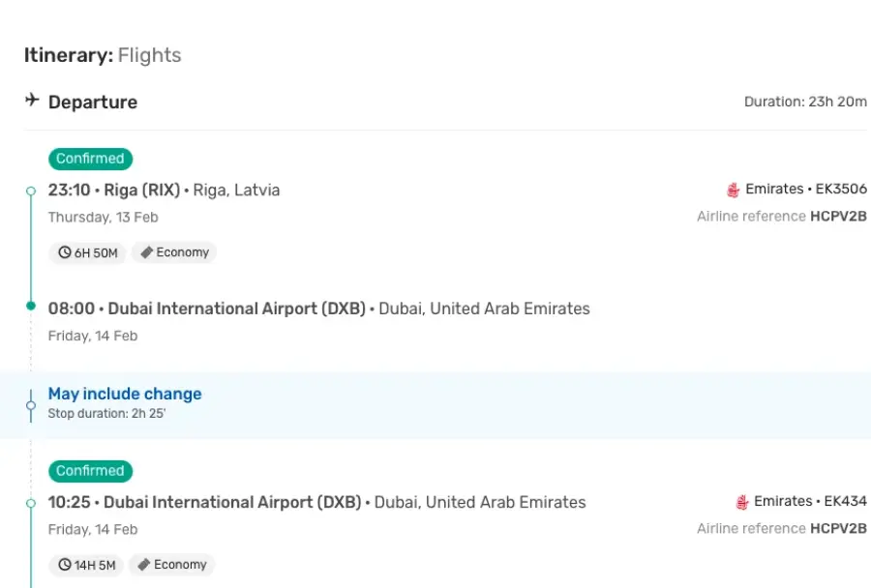The image size is (871, 588).
Task: Click the Duration: 23h 20m label
Action: tap(805, 102)
